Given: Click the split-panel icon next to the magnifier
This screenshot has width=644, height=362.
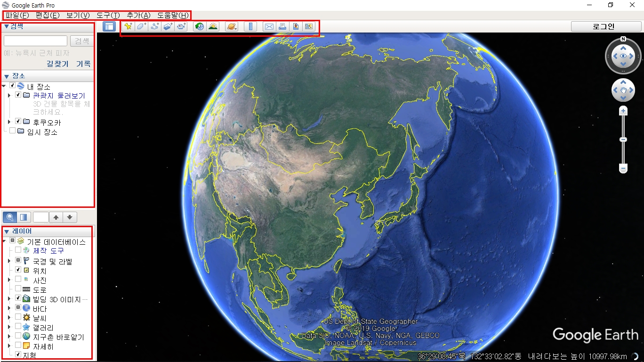Looking at the screenshot, I should click(x=24, y=217).
